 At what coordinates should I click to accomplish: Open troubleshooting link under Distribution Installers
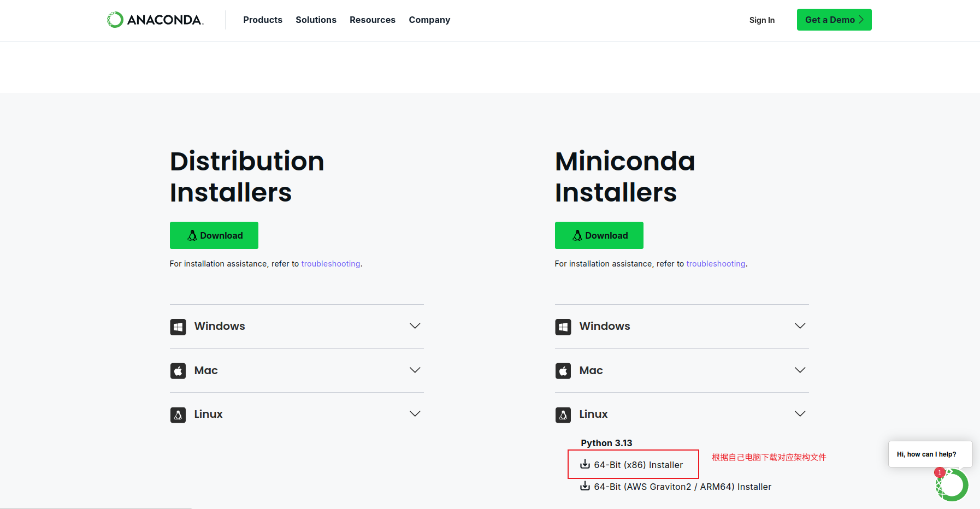pyautogui.click(x=330, y=264)
